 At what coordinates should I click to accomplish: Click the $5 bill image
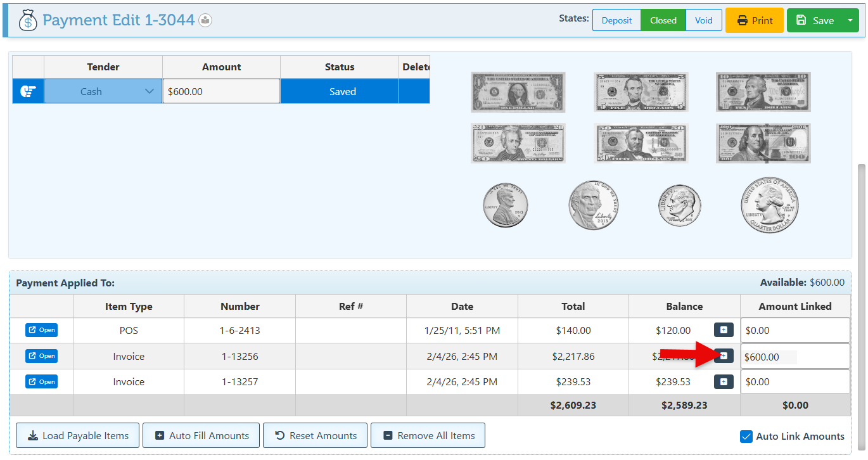click(x=641, y=92)
